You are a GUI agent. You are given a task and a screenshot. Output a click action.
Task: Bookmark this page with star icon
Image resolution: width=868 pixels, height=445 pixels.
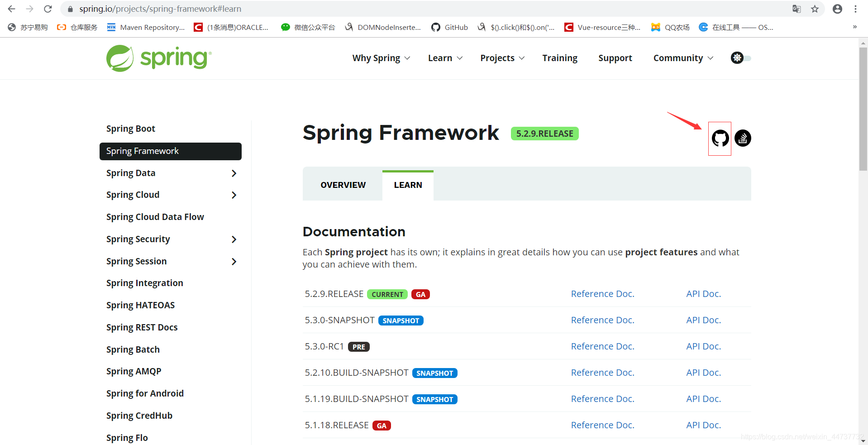[815, 9]
